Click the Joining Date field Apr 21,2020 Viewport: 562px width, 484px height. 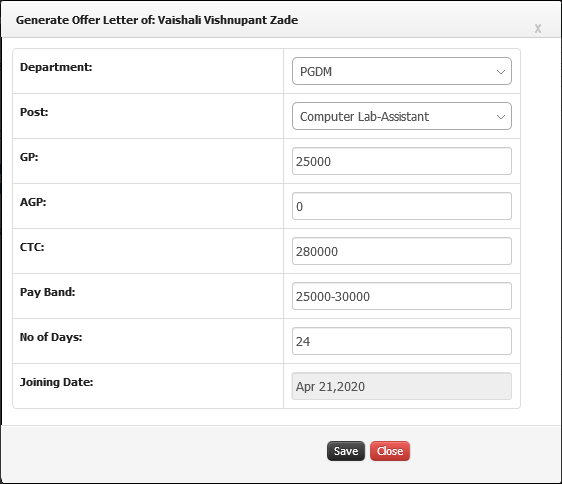[402, 386]
